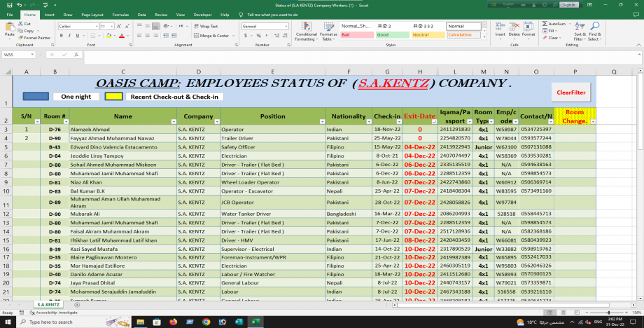Click the AutoSum sigma icon
The width and height of the screenshot is (644, 328).
544,23
